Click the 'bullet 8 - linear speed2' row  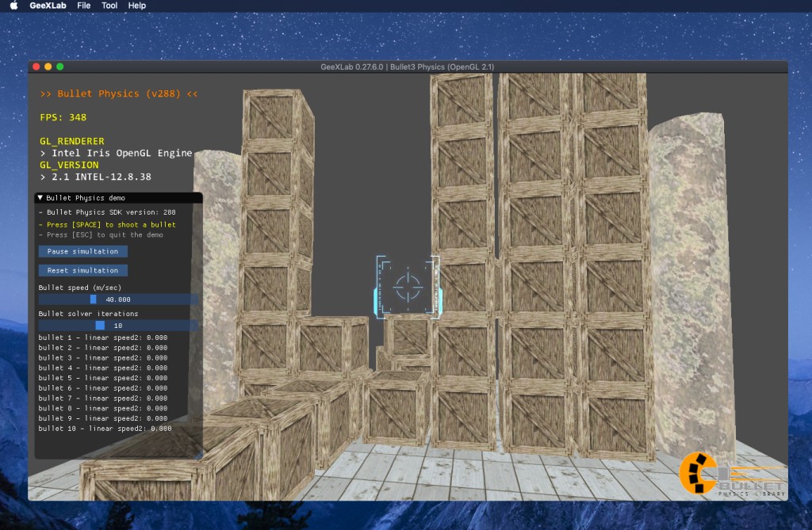click(x=103, y=408)
